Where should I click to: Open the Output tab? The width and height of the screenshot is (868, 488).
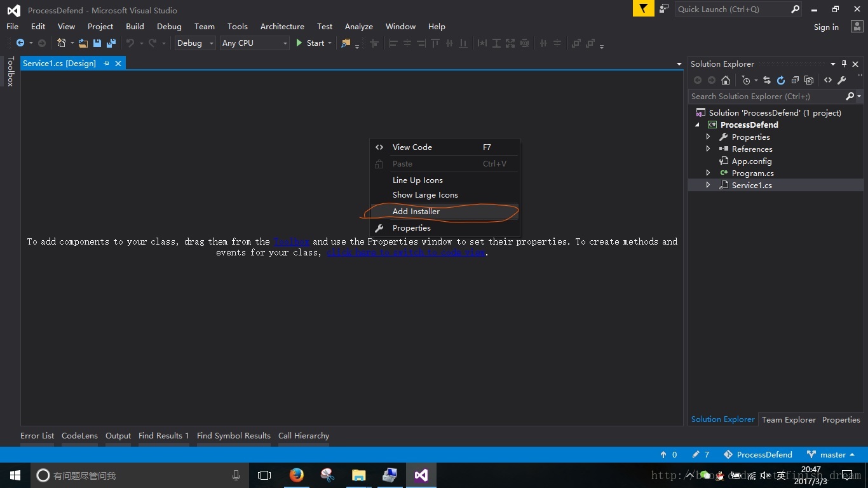118,436
